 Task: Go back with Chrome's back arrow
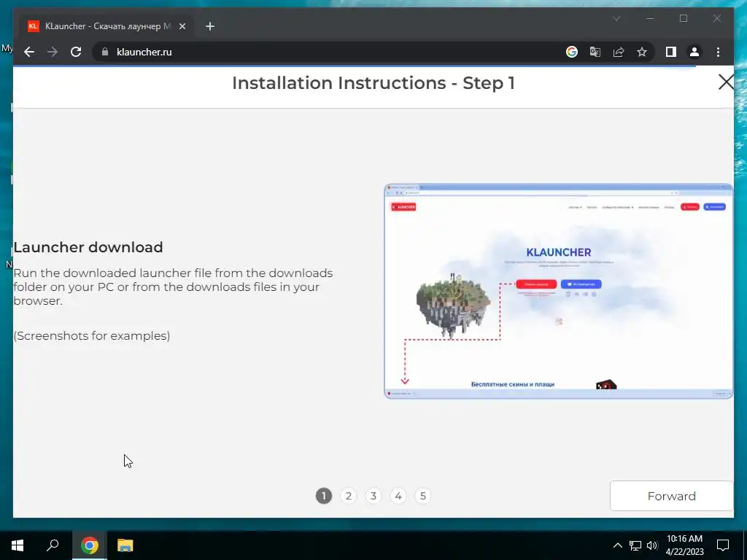29,52
